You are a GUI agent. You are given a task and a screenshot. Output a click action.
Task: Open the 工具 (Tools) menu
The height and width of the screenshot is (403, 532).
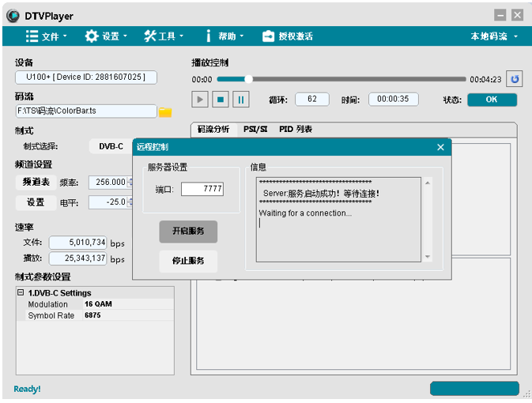164,36
